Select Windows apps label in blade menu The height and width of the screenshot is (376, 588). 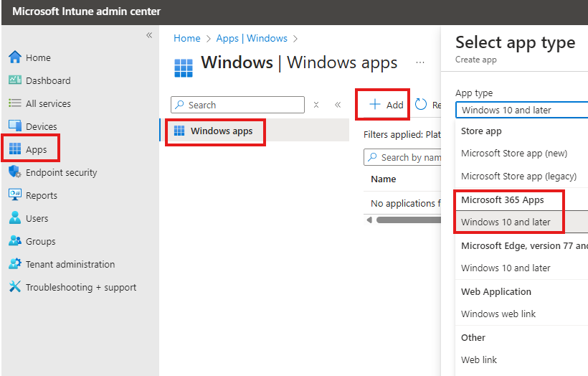point(222,131)
